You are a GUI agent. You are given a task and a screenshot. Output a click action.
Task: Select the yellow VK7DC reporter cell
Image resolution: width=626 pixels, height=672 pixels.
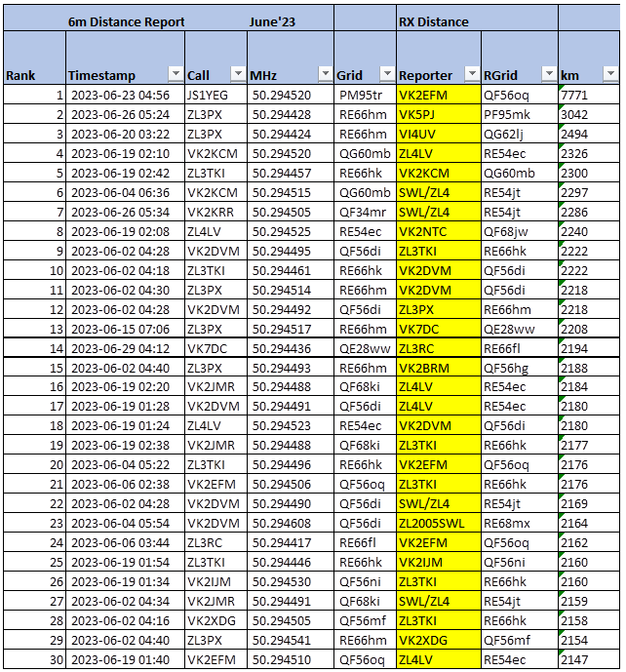438,329
